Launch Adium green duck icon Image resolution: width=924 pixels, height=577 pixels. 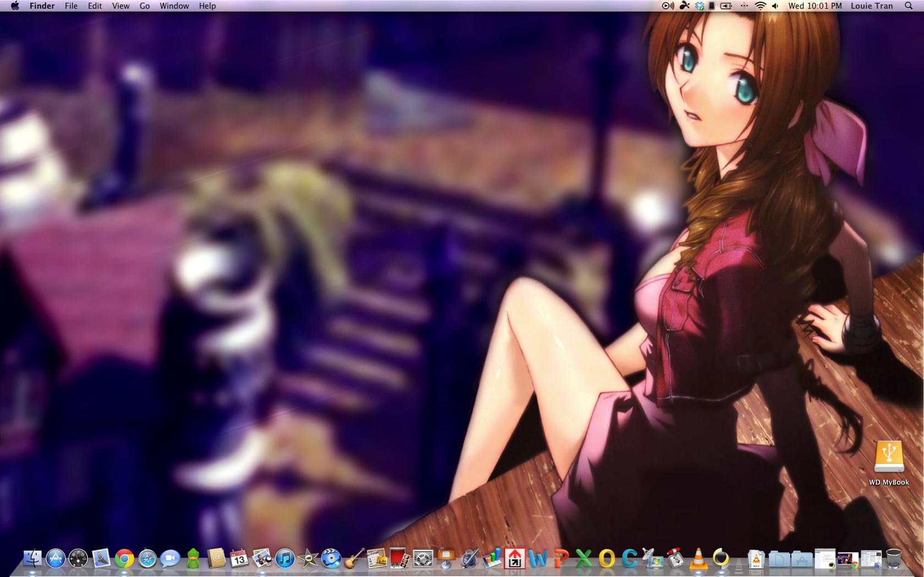[x=193, y=559]
